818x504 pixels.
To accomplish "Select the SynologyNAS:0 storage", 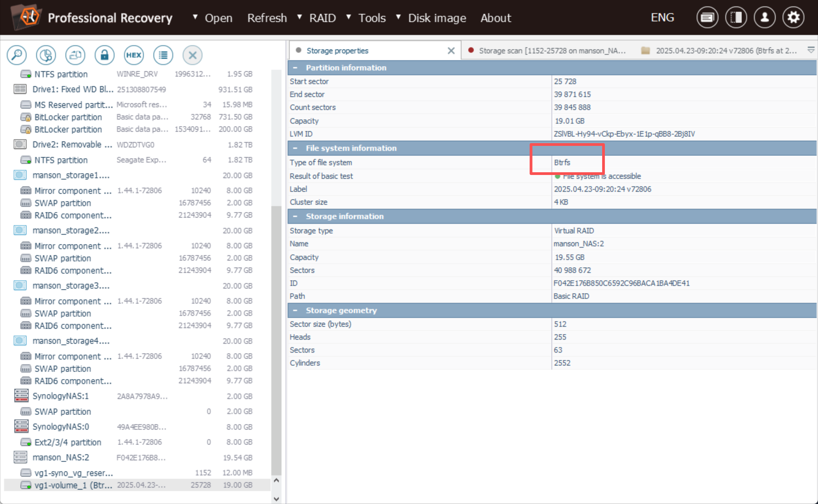I will click(137, 427).
